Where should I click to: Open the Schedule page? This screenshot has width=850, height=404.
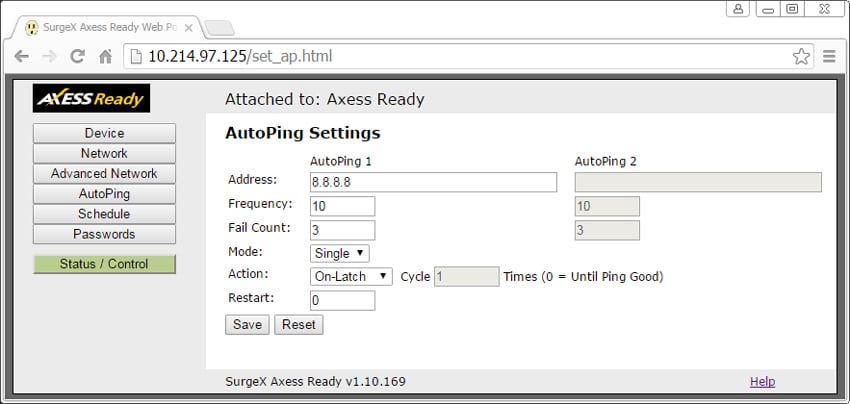tap(104, 214)
